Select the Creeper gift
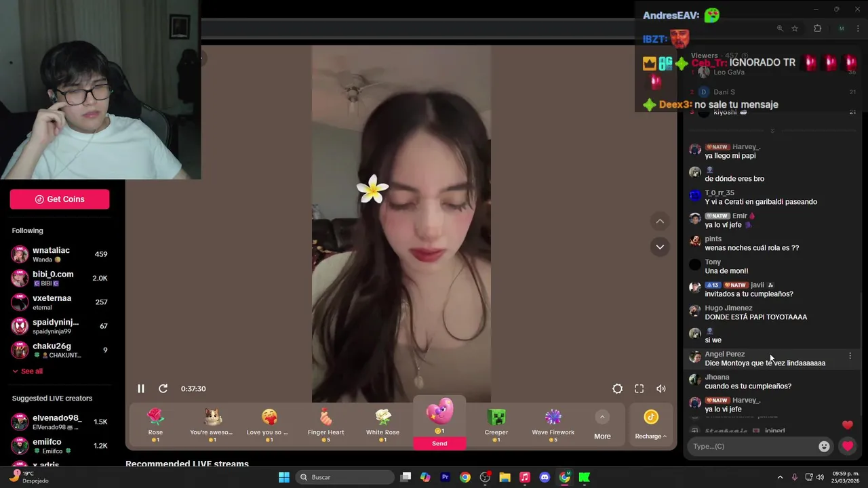Screen dimensions: 868x488 (x=496, y=425)
